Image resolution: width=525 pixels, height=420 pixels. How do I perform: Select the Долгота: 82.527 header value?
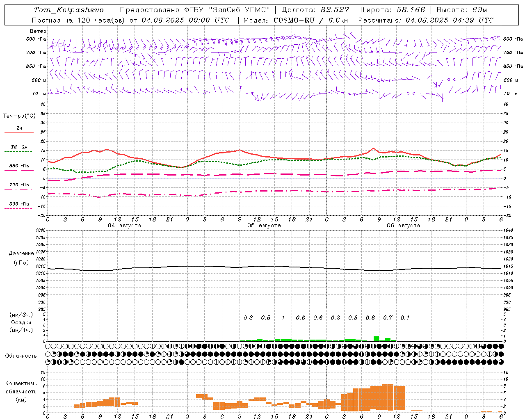point(315,10)
